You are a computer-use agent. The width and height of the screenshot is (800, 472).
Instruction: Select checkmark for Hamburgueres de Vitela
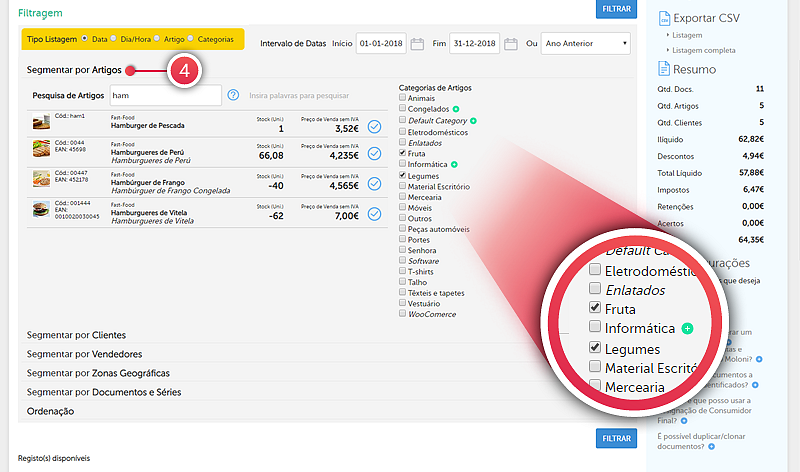click(x=374, y=214)
